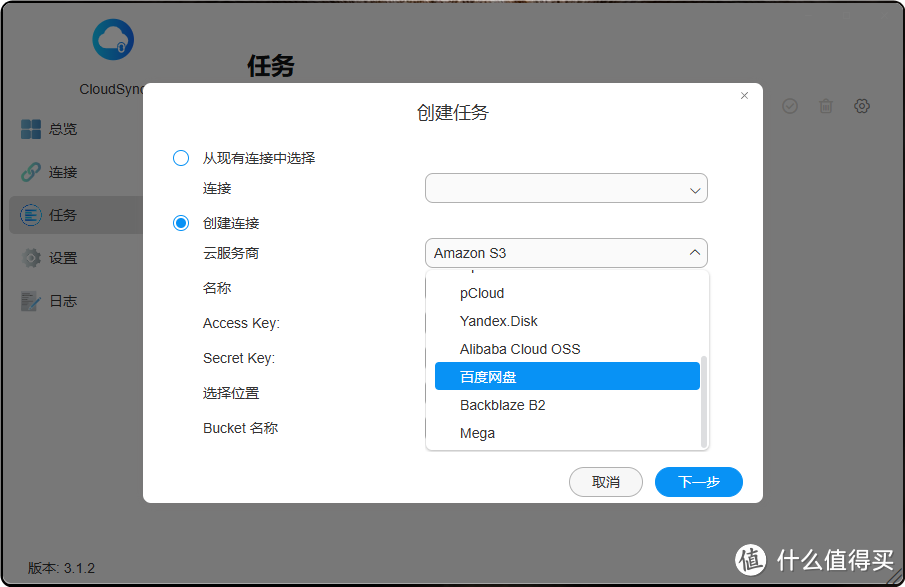Click the Bucket 名称 label
The image size is (905, 587).
click(x=241, y=428)
